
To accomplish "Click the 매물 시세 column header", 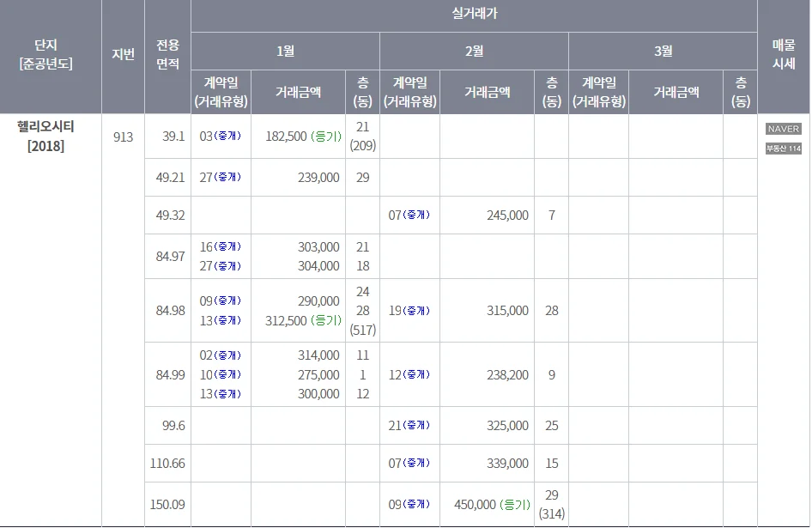I will coord(784,54).
